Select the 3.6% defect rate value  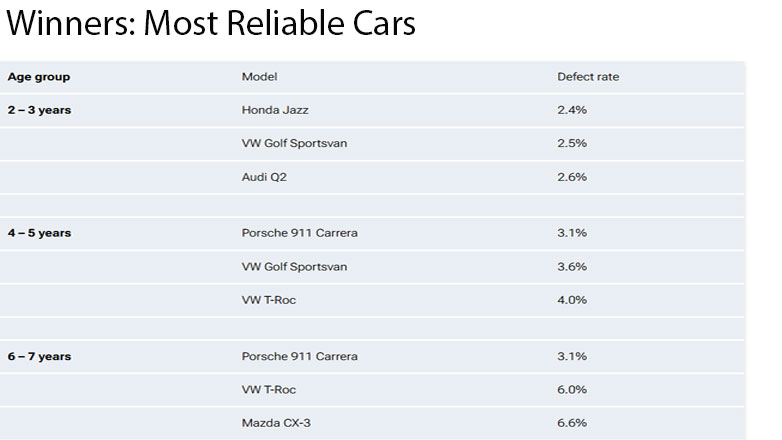click(x=571, y=267)
